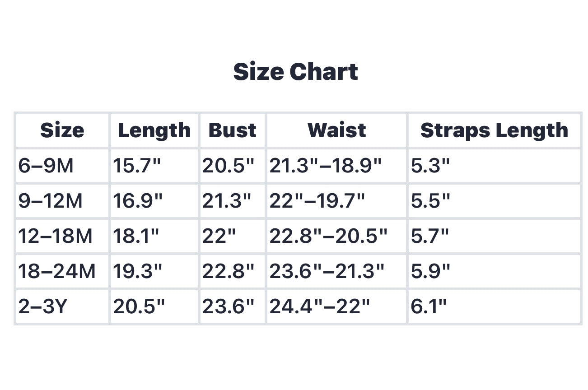Click the 21.3"–18.9" waist cell
The height and width of the screenshot is (390, 588).
click(x=325, y=166)
